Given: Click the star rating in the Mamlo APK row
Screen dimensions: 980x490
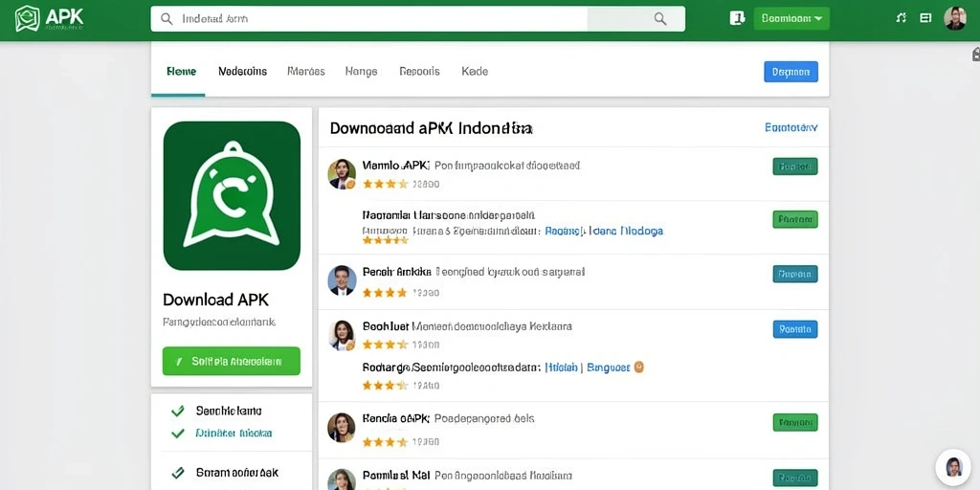Looking at the screenshot, I should click(385, 184).
